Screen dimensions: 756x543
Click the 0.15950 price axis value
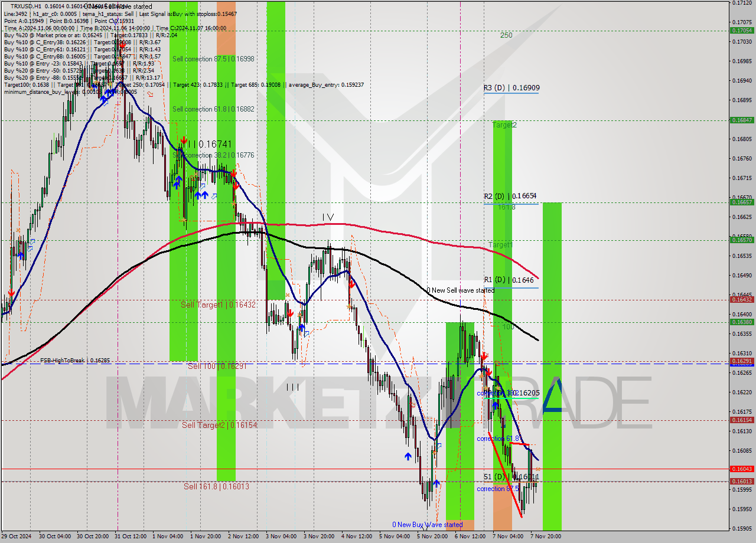point(742,509)
